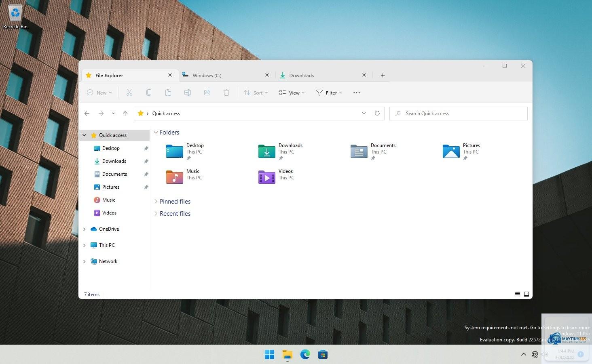Close the File Explorer tab
Screen dimensions: 592x364
(170, 75)
